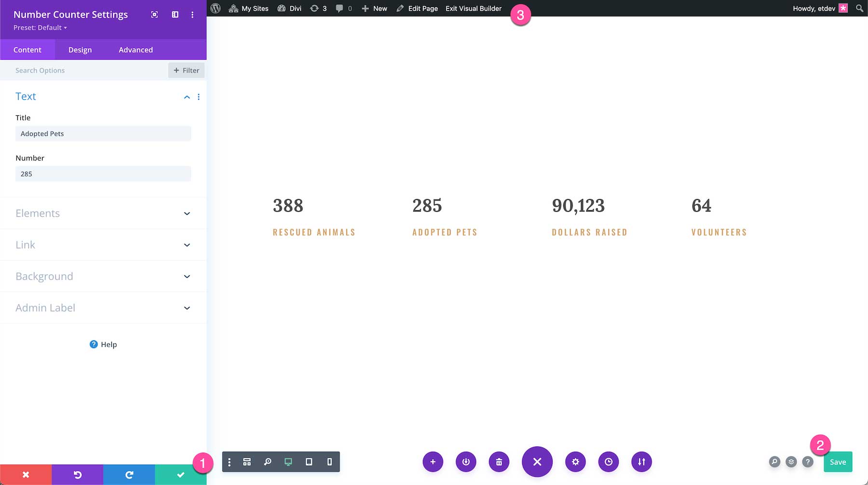Click the snap modal to sidebar icon
This screenshot has width=868, height=485.
[x=175, y=14]
